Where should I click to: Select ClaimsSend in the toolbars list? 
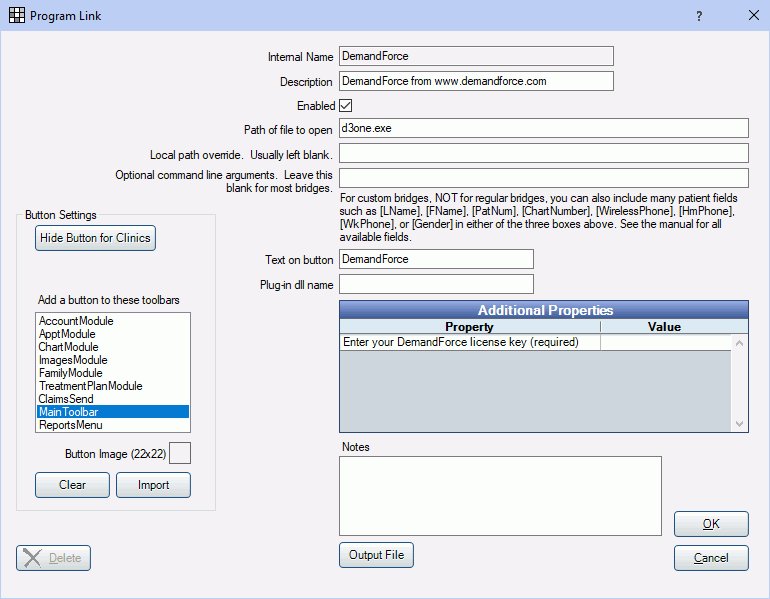point(112,399)
